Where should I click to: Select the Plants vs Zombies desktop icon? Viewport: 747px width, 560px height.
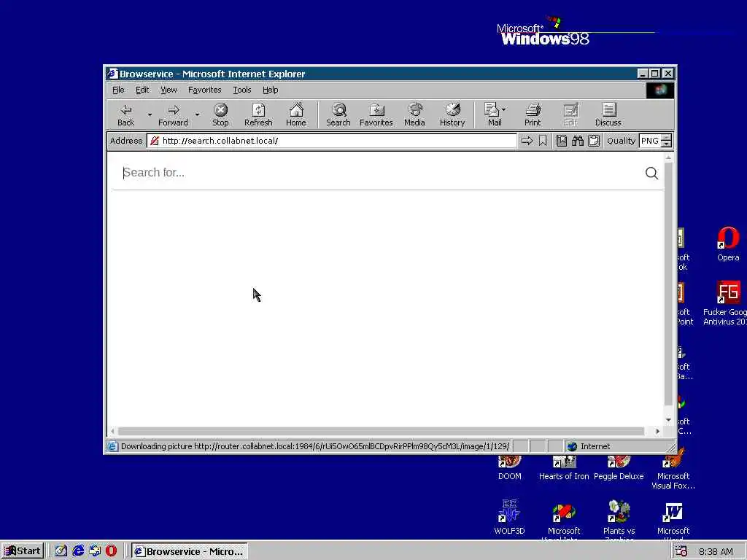[619, 520]
